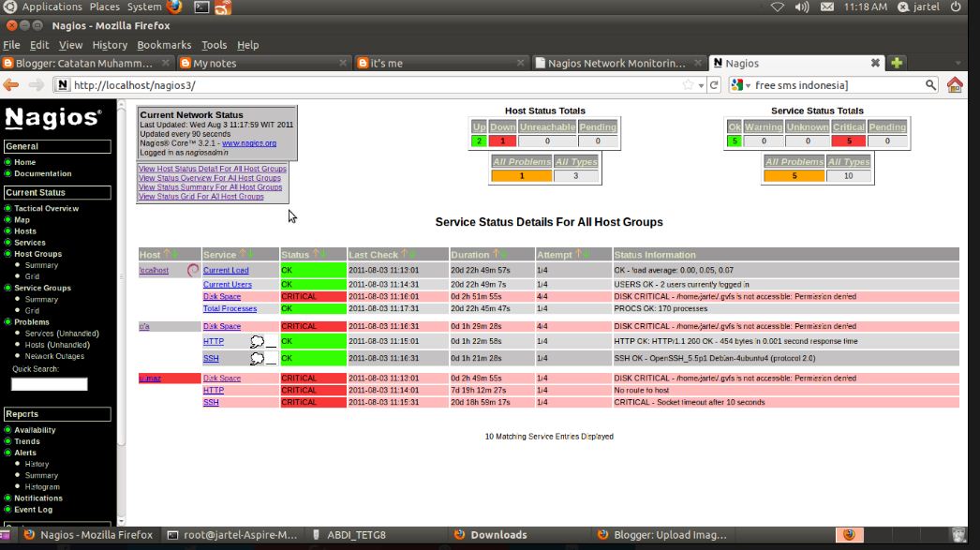Open the www.nagios.org link
The height and width of the screenshot is (550, 980).
[249, 143]
